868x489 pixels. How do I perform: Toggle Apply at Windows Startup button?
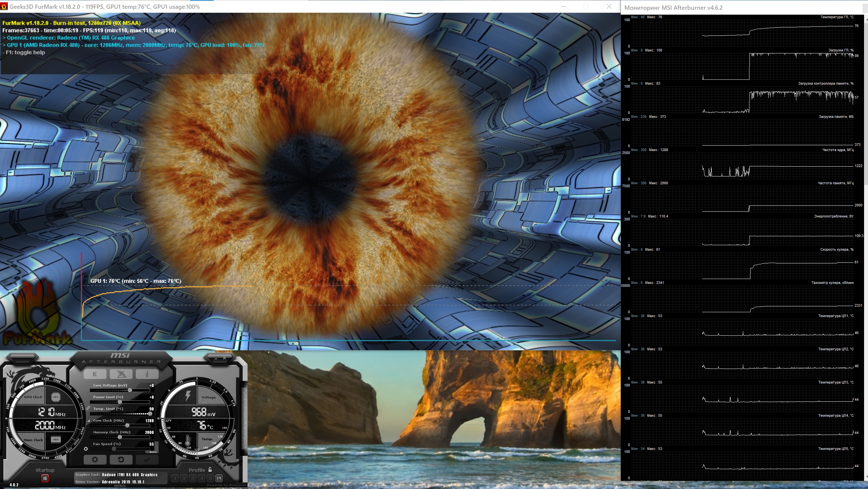click(x=45, y=478)
